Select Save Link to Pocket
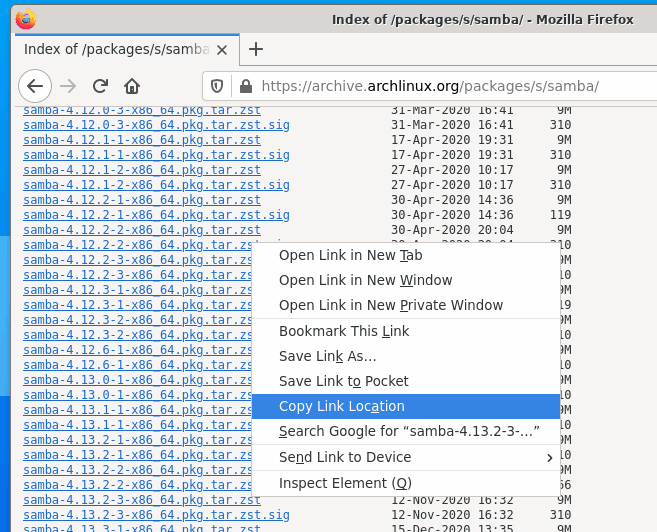 pos(406,381)
